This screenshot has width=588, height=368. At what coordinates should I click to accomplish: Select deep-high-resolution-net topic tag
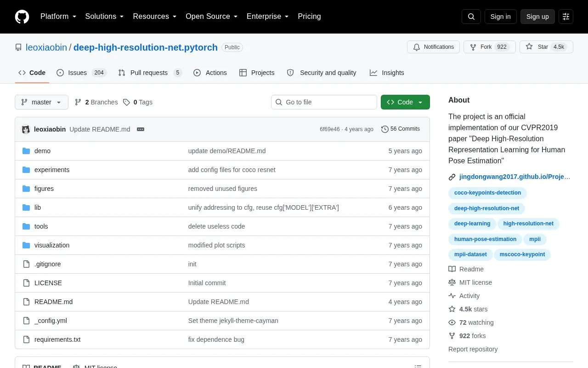click(x=486, y=208)
